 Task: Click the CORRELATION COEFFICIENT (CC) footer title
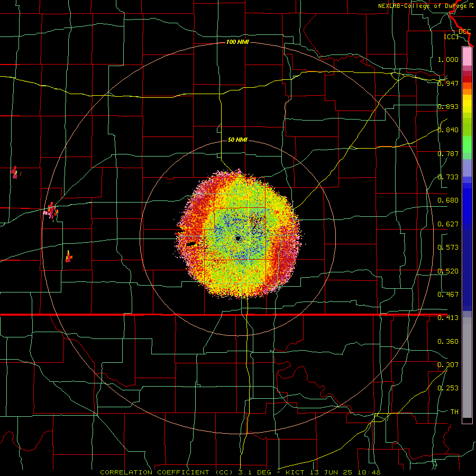point(167,472)
